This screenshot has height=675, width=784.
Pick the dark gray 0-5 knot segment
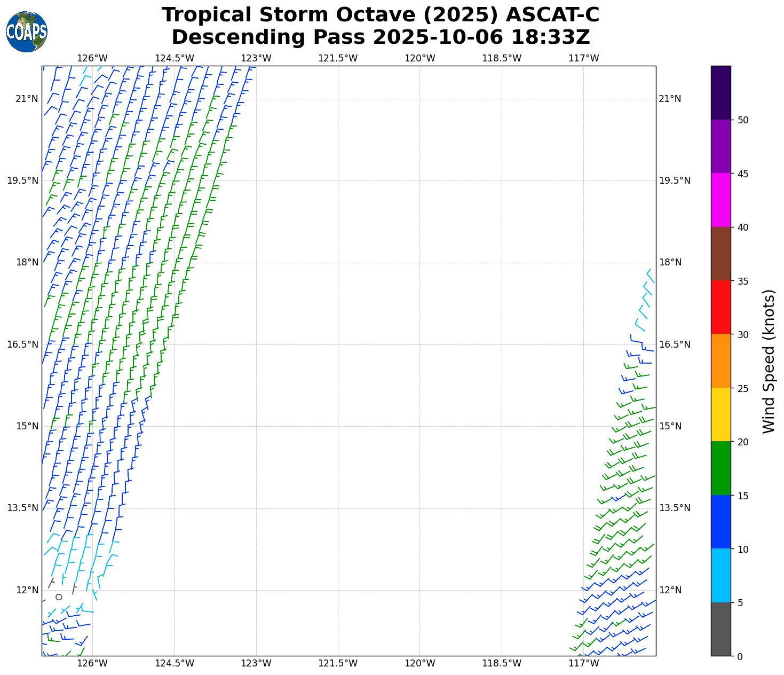point(720,629)
